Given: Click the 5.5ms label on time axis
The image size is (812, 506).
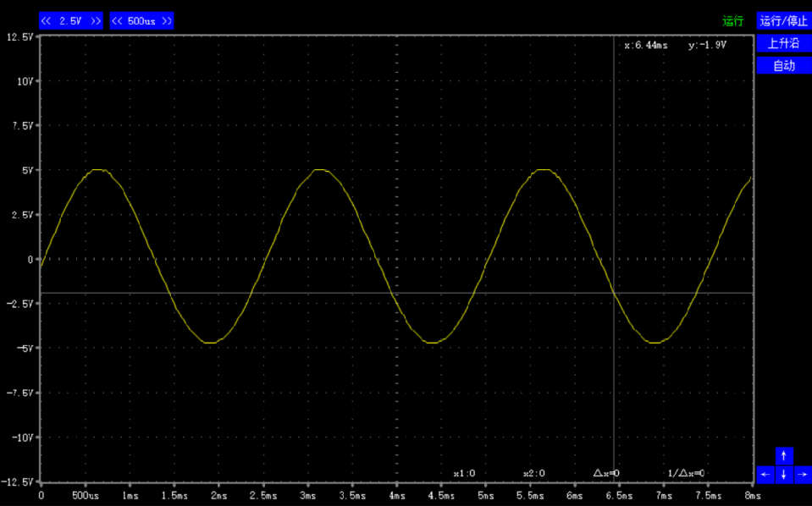Looking at the screenshot, I should click(530, 496).
